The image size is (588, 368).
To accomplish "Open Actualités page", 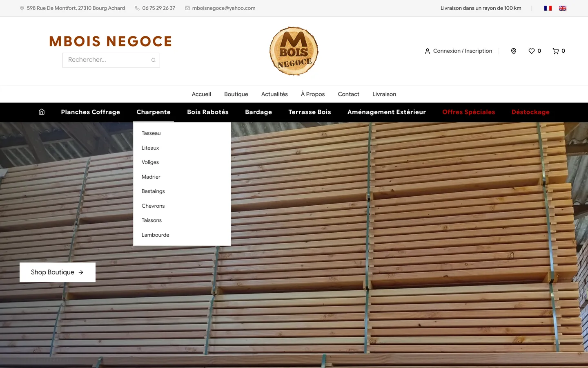I will click(274, 94).
